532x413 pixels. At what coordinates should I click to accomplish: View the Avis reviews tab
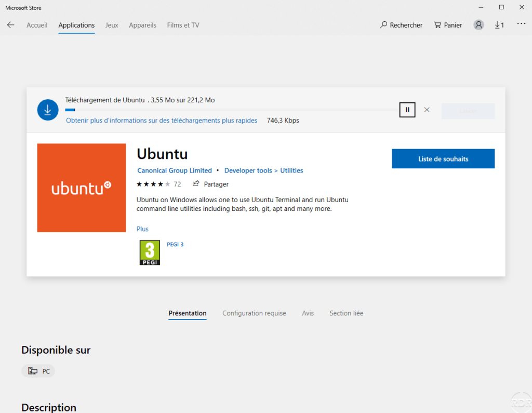(308, 313)
